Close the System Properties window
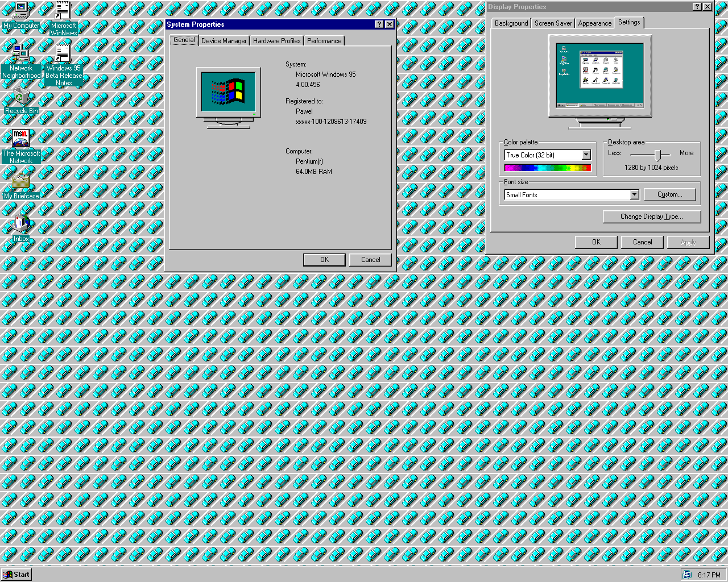Screen dimensions: 728x582 point(390,24)
